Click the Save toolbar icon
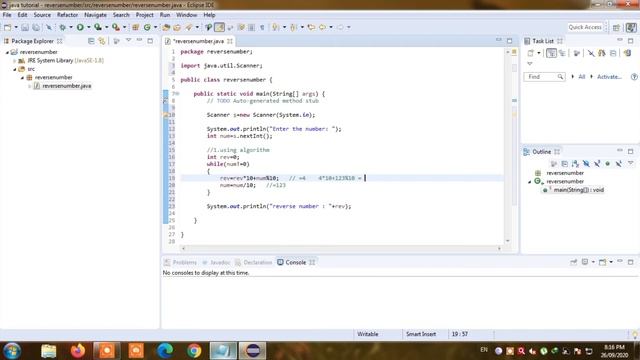This screenshot has height=360, width=640. click(x=25, y=27)
